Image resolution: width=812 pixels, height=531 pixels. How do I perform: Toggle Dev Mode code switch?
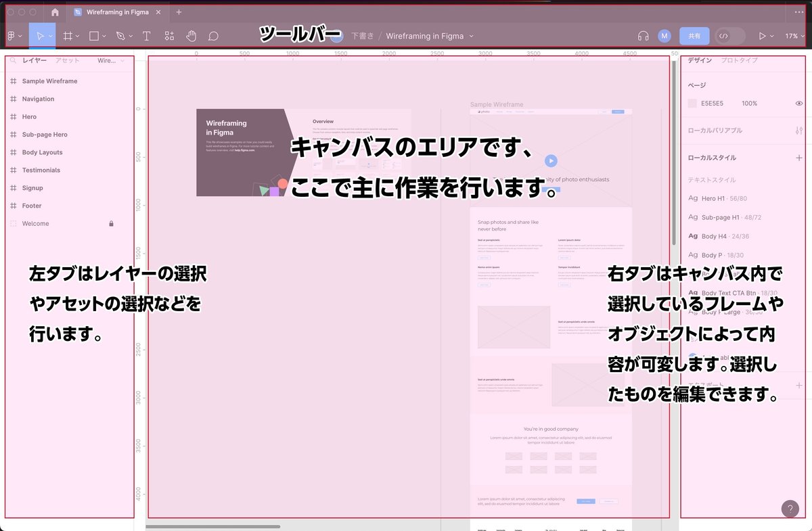click(730, 36)
